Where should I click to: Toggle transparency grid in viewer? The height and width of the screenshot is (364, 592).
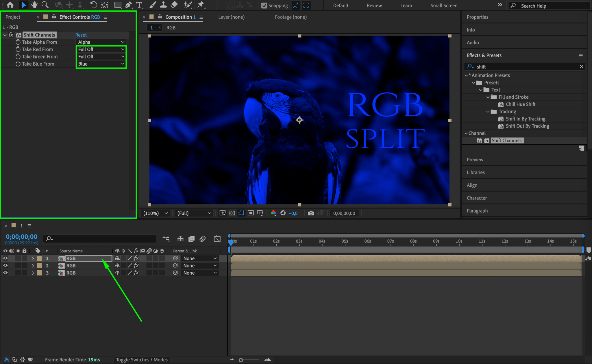232,213
